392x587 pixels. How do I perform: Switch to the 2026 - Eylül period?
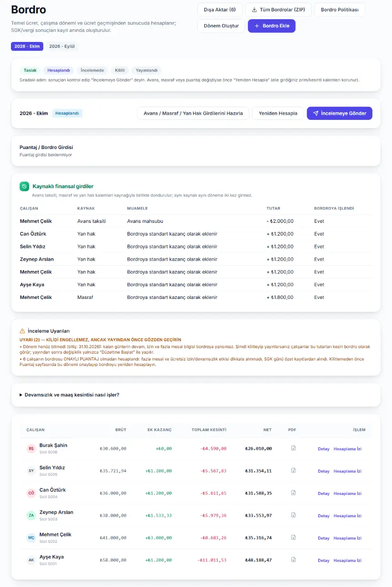click(x=62, y=46)
